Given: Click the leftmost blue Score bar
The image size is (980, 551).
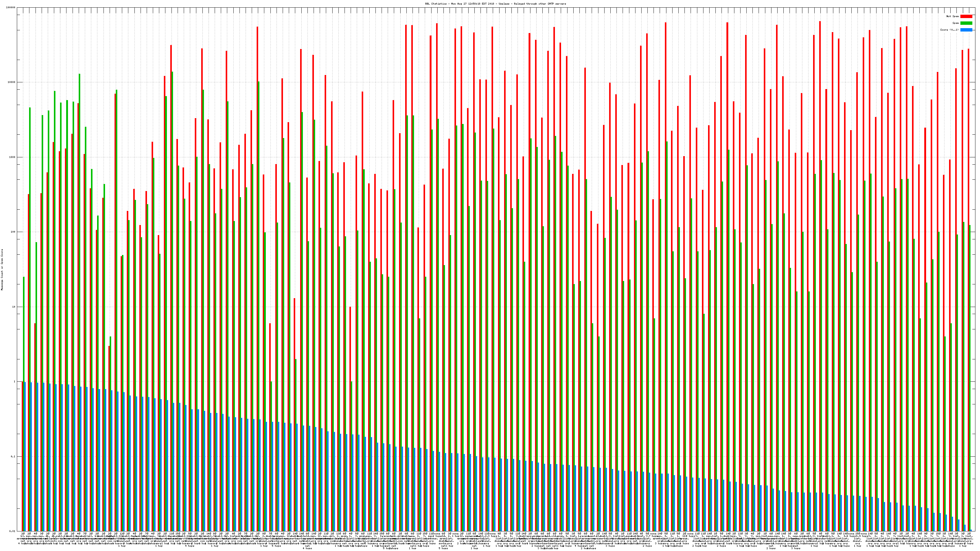Looking at the screenshot, I should point(25,456).
